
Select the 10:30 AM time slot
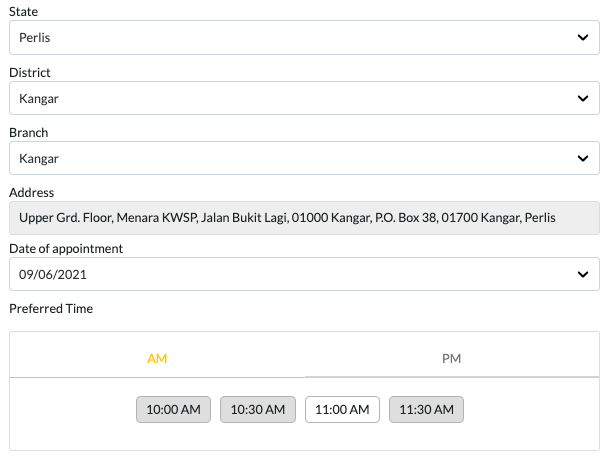point(258,410)
